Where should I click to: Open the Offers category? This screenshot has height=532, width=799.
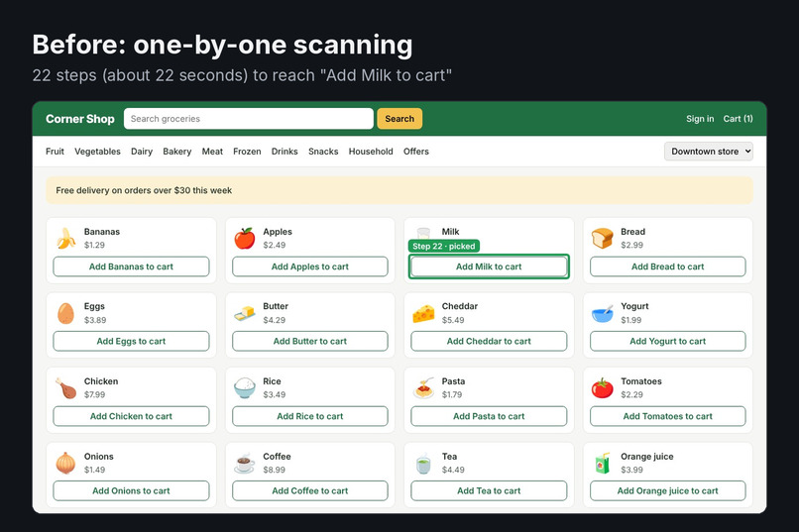415,152
